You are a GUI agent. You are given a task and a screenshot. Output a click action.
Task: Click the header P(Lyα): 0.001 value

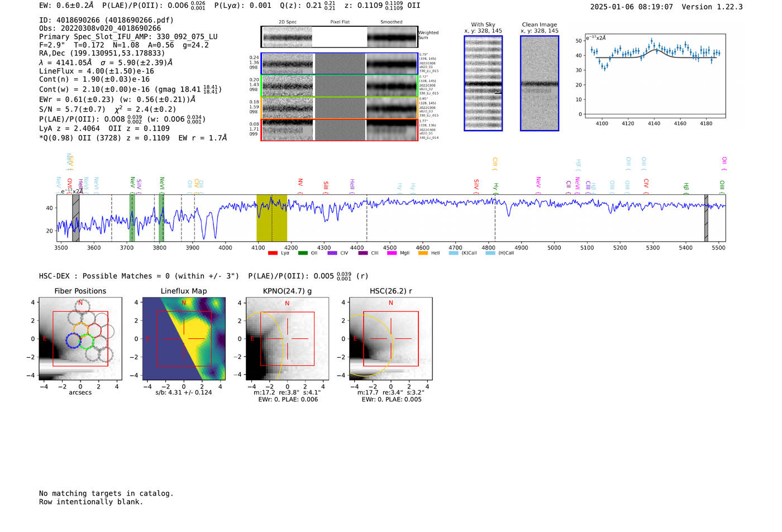click(x=242, y=6)
